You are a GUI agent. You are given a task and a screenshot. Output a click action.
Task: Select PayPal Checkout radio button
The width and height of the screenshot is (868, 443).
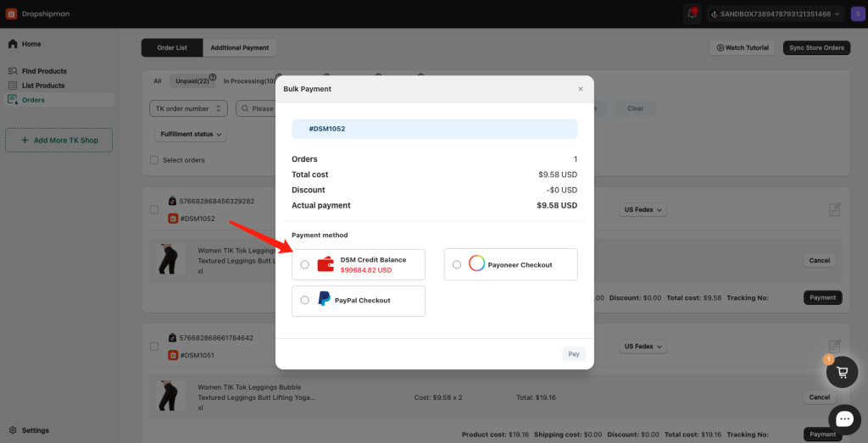pos(304,301)
